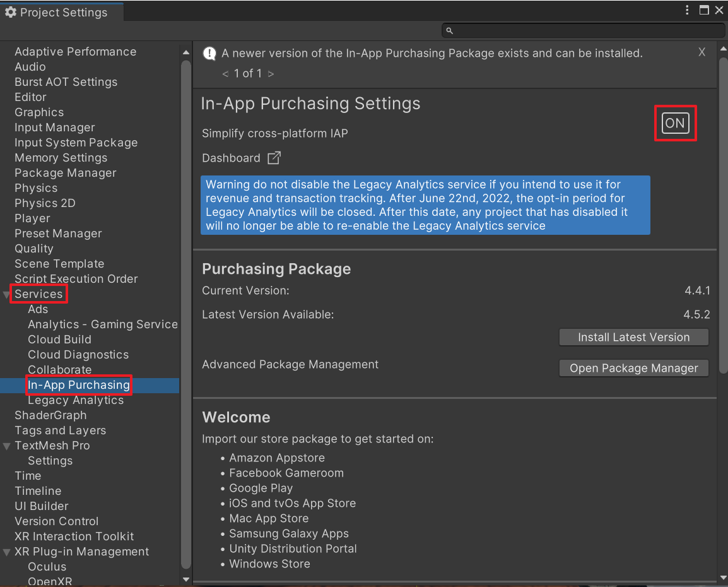
Task: Go to next notification arrow
Action: (x=271, y=74)
